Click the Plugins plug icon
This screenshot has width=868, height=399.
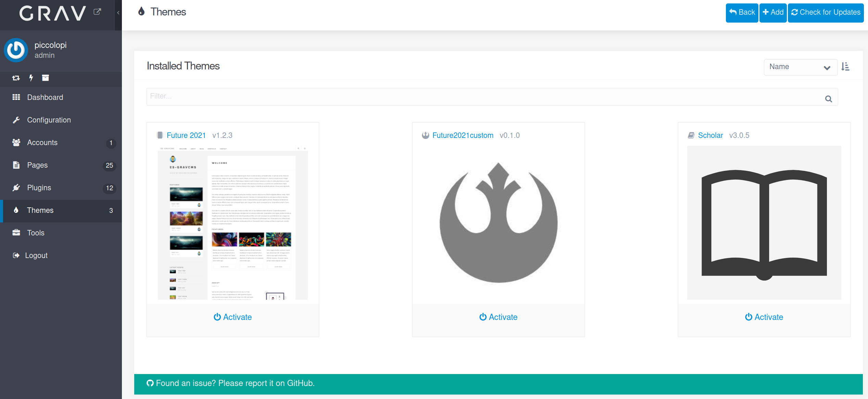[x=16, y=188]
